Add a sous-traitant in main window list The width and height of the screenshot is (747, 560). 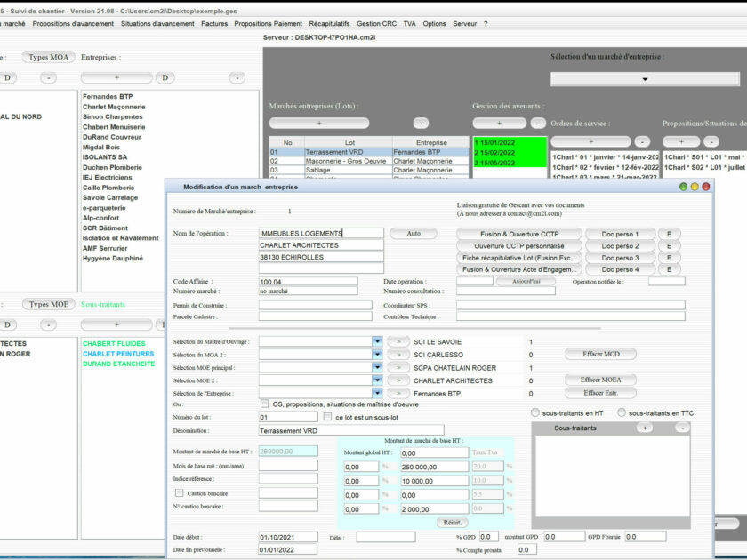(x=116, y=324)
